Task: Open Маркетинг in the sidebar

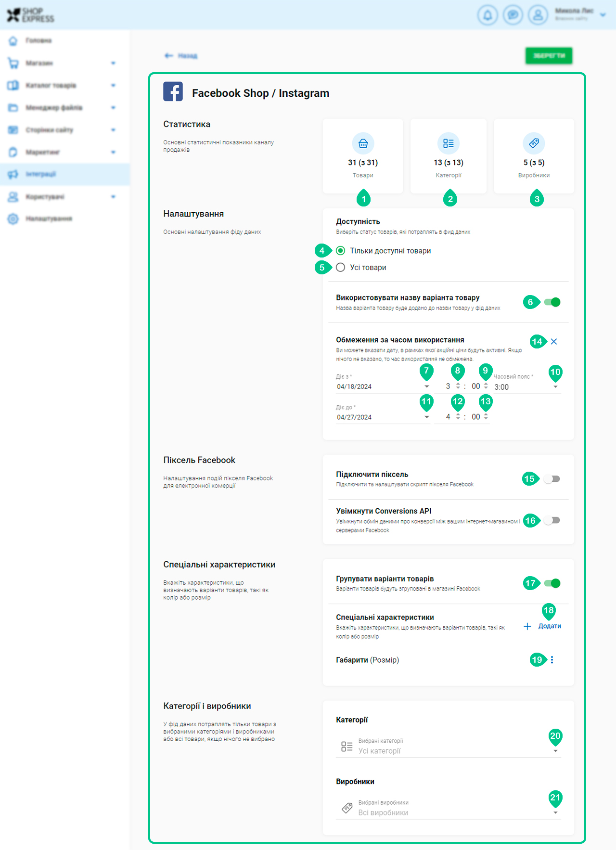Action: 65,152
